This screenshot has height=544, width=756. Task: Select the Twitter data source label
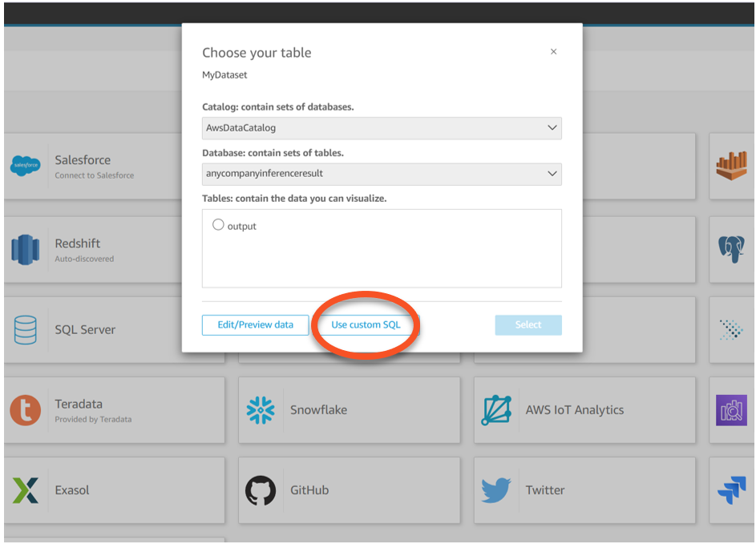point(545,490)
